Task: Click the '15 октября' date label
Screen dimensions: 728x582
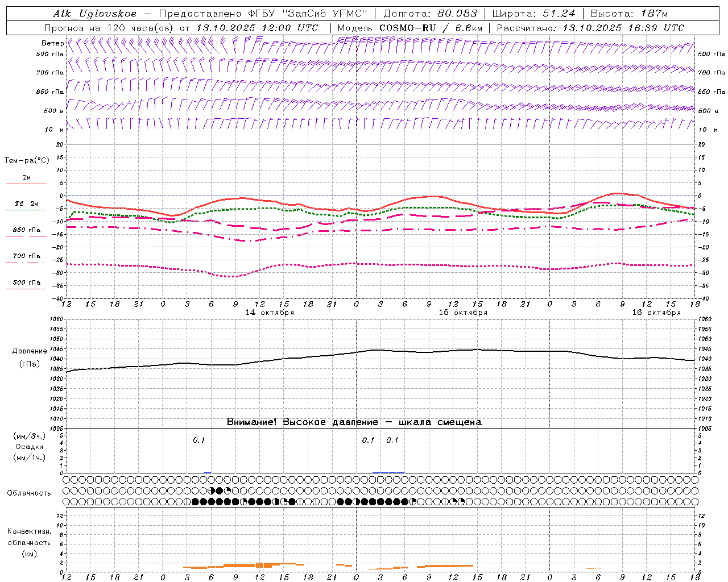Action: [463, 313]
